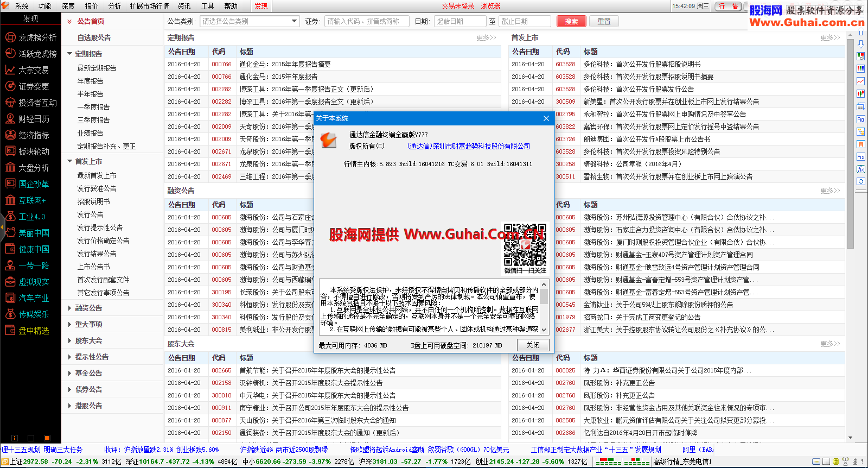Select 年度报告 in the tree
Image resolution: width=868 pixels, height=468 pixels.
point(90,81)
